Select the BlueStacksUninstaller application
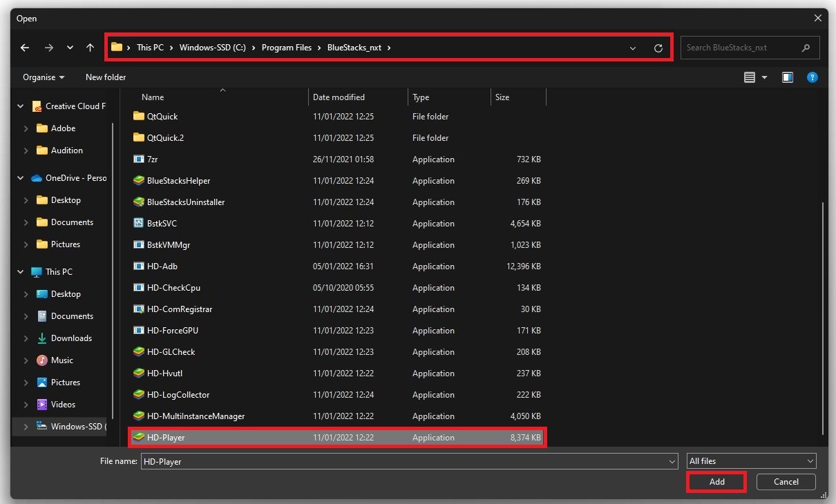 [185, 202]
